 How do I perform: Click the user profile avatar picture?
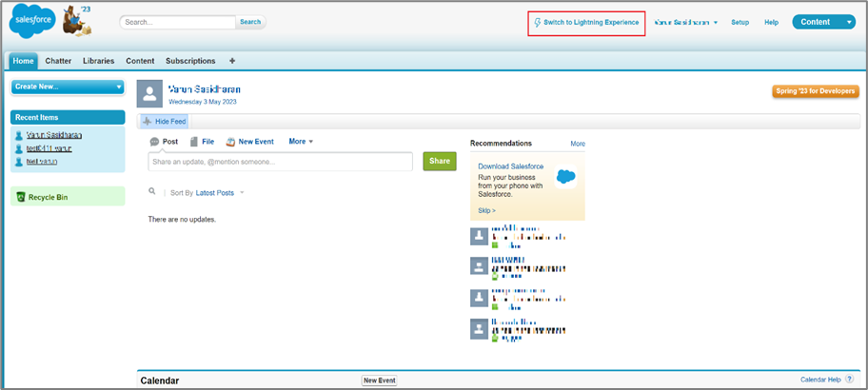(x=150, y=93)
